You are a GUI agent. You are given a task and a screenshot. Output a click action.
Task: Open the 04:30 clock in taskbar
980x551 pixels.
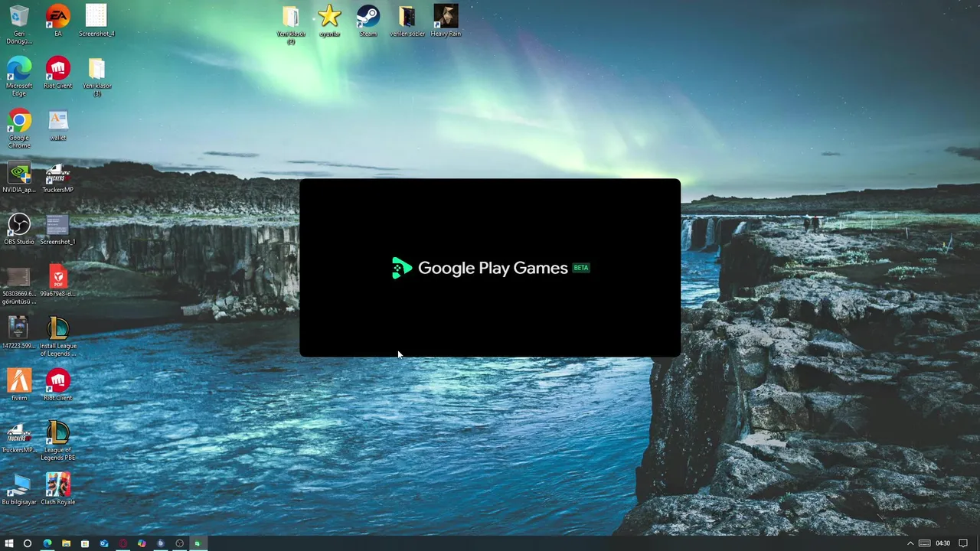pos(942,543)
